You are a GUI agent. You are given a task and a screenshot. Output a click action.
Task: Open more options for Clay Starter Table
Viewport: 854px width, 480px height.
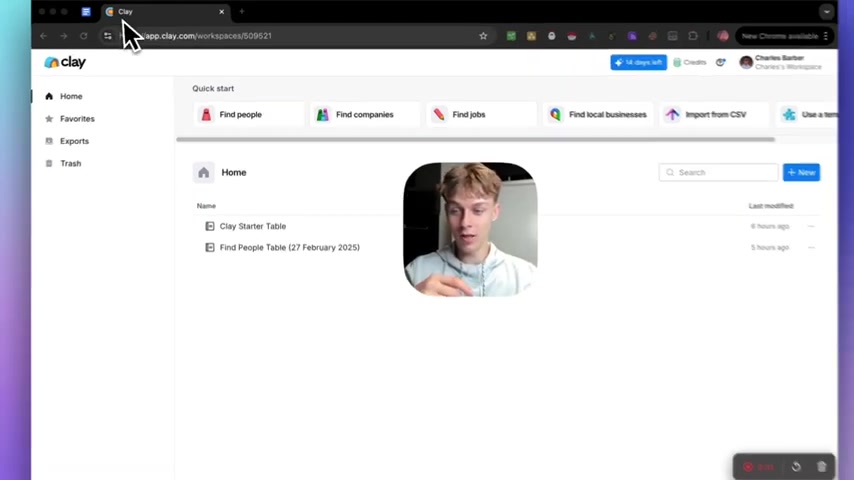pos(811,226)
